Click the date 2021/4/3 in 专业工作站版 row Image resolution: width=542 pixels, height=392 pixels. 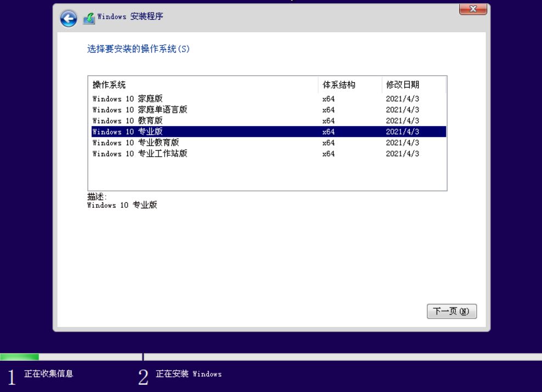point(402,154)
